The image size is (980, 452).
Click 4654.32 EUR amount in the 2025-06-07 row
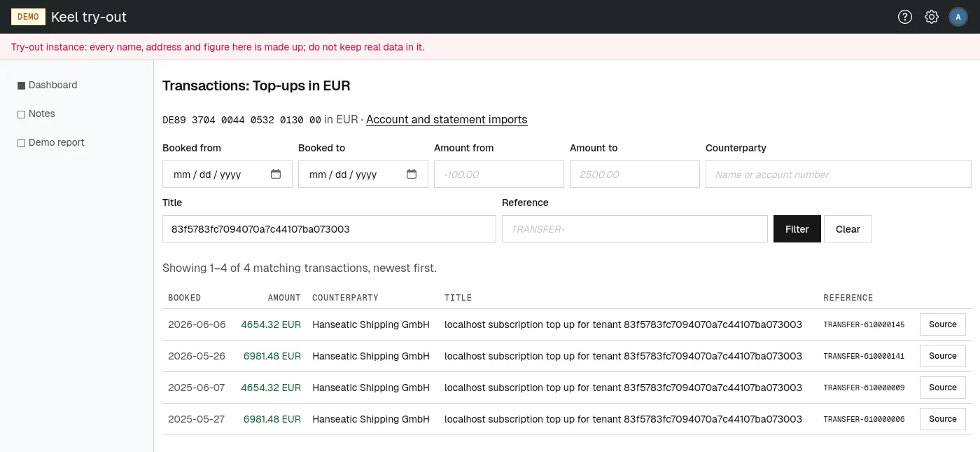click(x=271, y=388)
